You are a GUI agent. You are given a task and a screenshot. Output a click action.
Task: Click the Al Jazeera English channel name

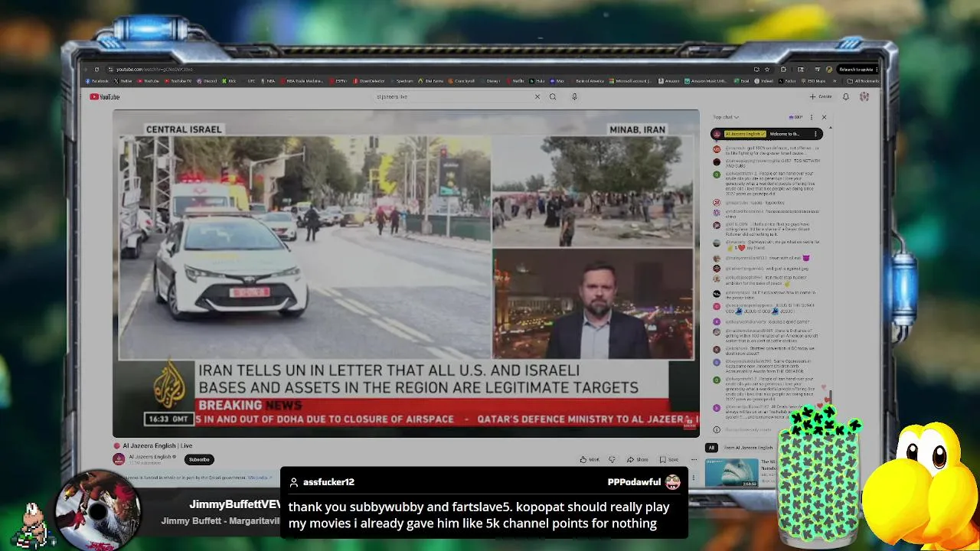(x=149, y=457)
